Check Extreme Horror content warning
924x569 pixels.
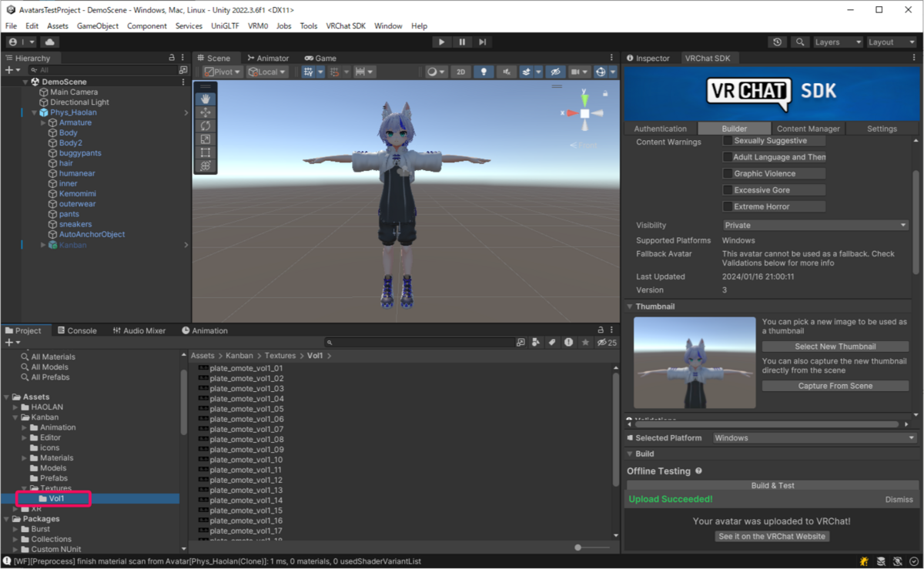(x=728, y=206)
